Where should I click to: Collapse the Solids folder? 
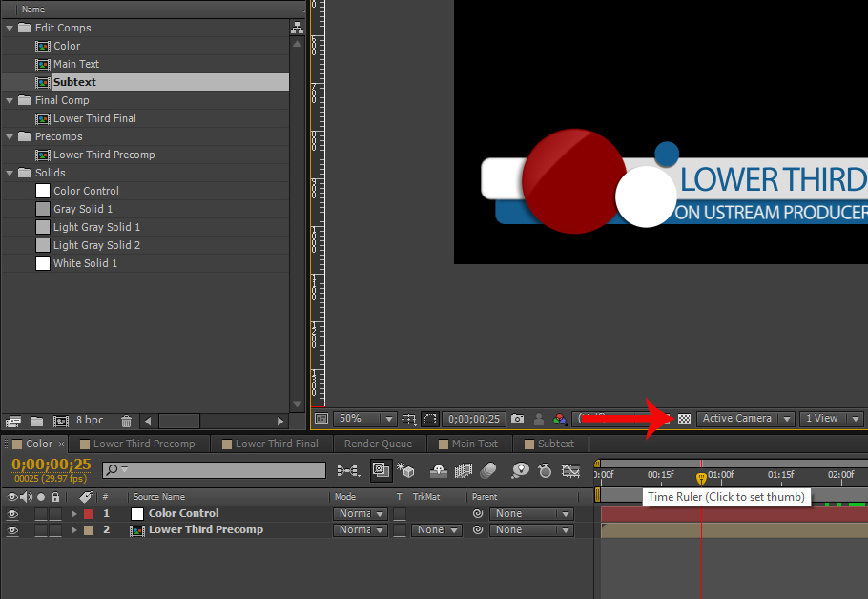pos(10,173)
